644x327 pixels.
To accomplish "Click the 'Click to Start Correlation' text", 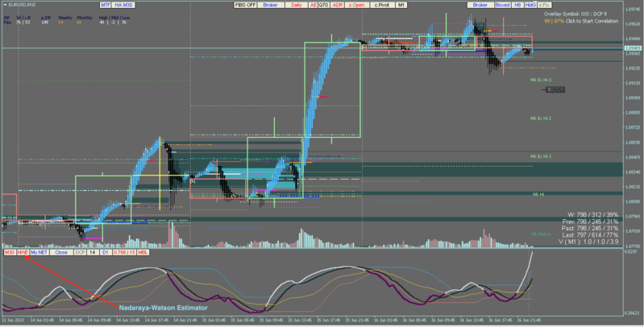I will click(592, 21).
